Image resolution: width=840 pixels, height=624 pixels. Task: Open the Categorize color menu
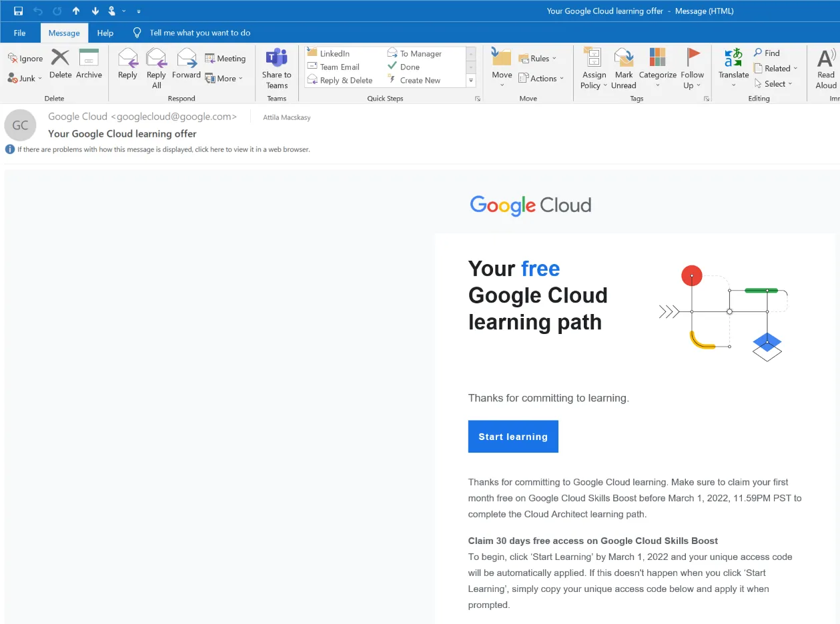658,68
